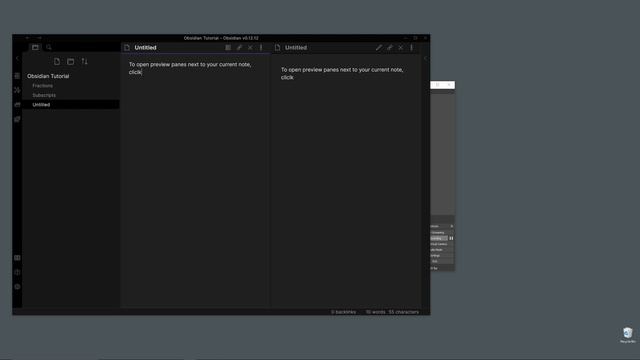The width and height of the screenshot is (640, 360).
Task: Select the Untitled note in file list
Action: [71, 104]
